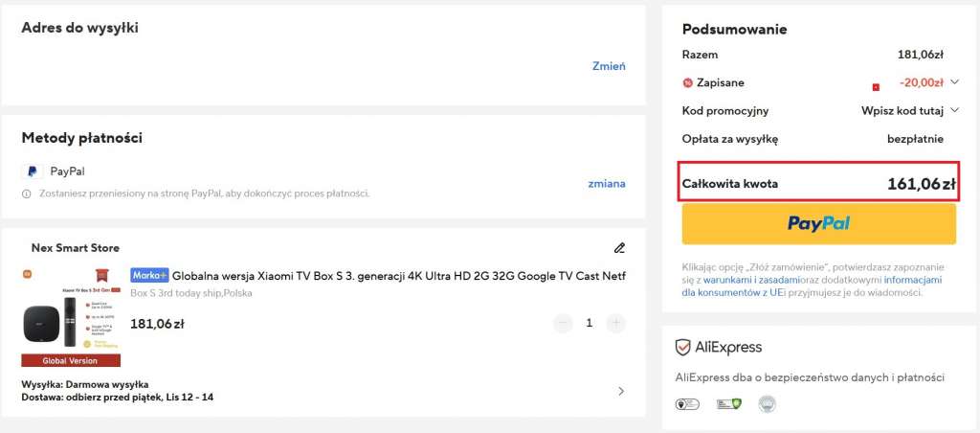The image size is (980, 433).
Task: Click the info icon beside the PayPal redirect note
Action: pos(26,194)
